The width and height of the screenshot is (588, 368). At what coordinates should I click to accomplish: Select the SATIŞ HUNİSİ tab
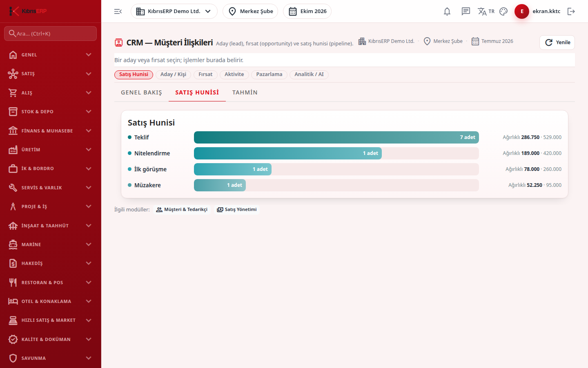coord(197,92)
